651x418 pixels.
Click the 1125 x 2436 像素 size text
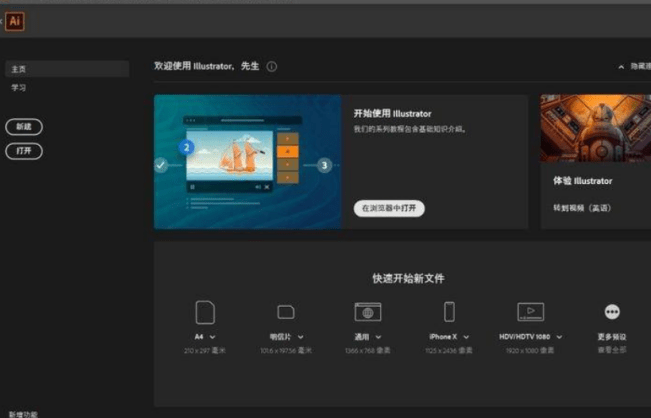449,351
